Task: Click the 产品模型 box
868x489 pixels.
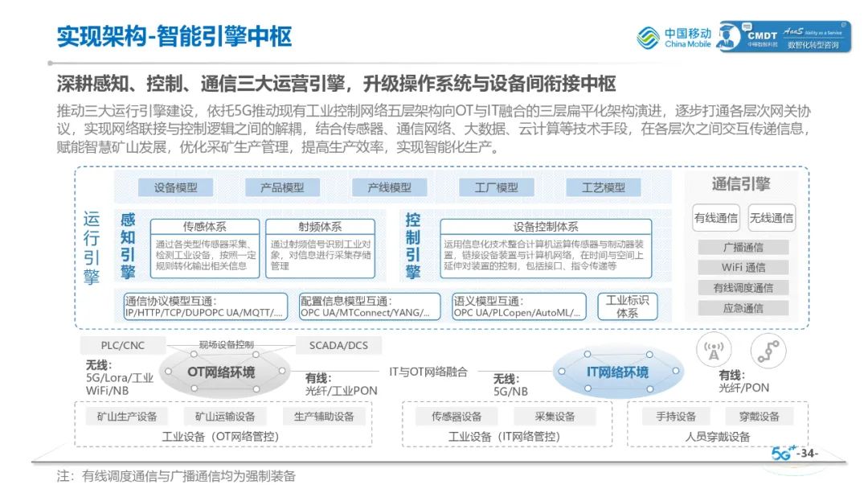Action: click(282, 187)
